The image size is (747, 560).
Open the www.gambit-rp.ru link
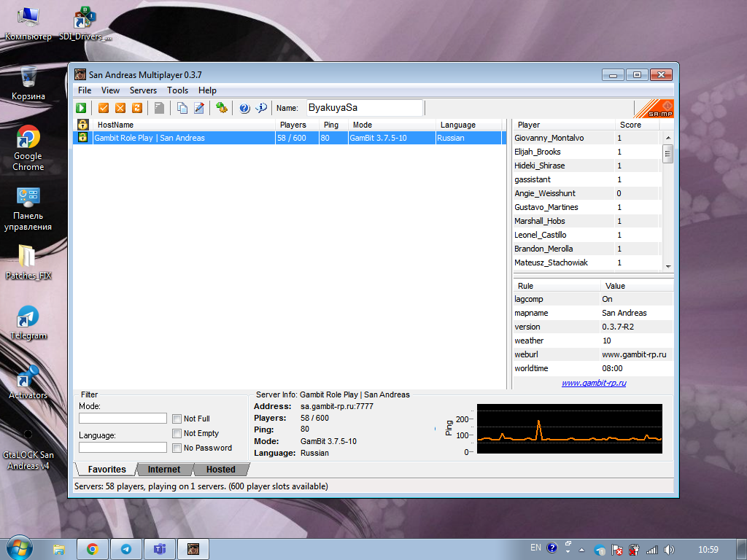coord(593,383)
